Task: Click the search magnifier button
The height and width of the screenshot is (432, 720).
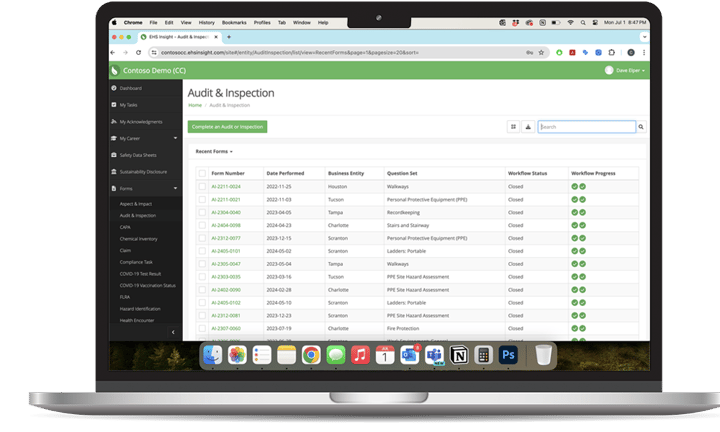Action: (x=641, y=127)
